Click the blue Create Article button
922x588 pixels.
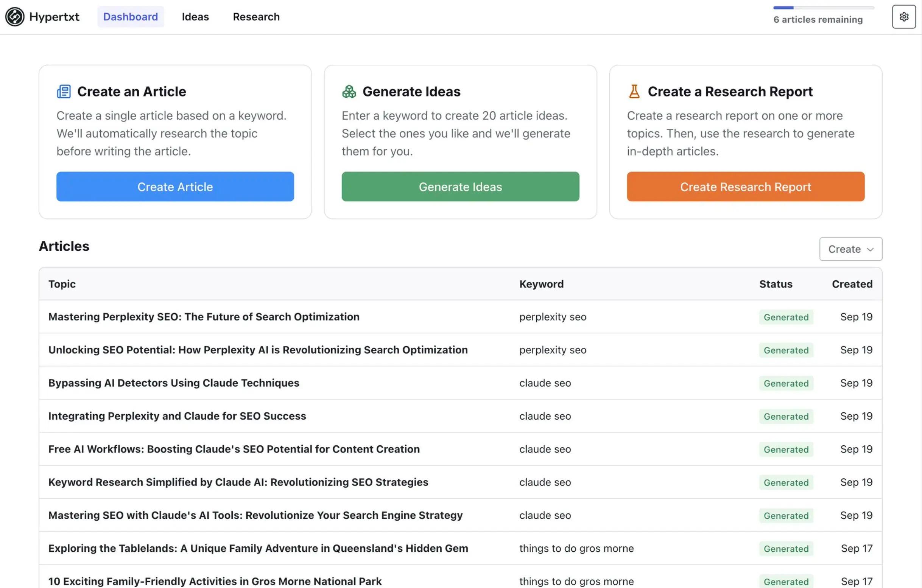tap(175, 187)
